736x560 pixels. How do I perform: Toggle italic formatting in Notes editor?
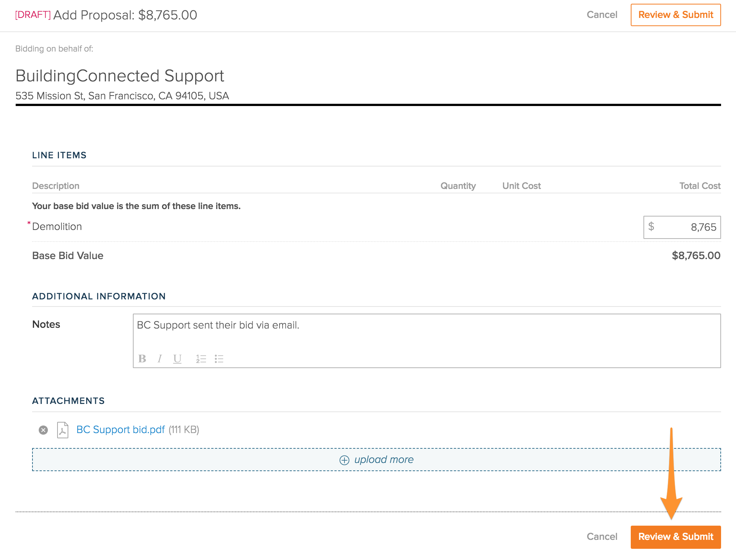pos(160,359)
